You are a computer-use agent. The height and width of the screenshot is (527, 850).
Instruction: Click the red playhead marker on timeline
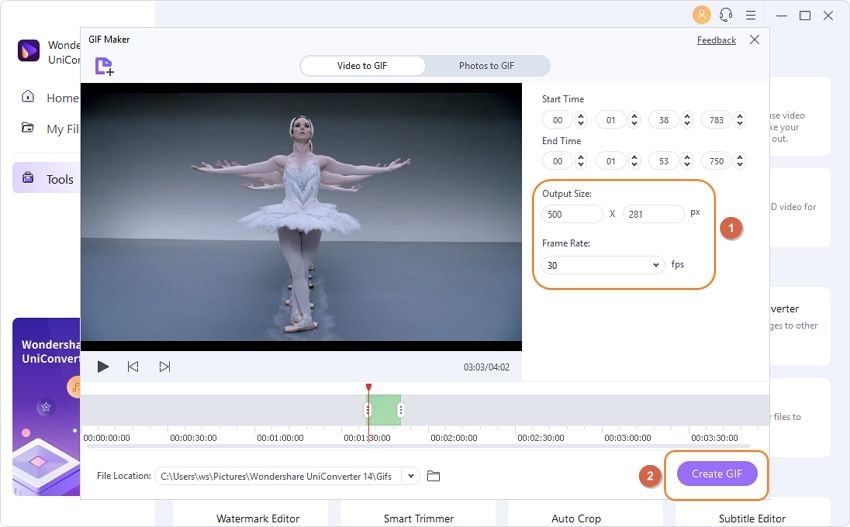click(x=368, y=388)
